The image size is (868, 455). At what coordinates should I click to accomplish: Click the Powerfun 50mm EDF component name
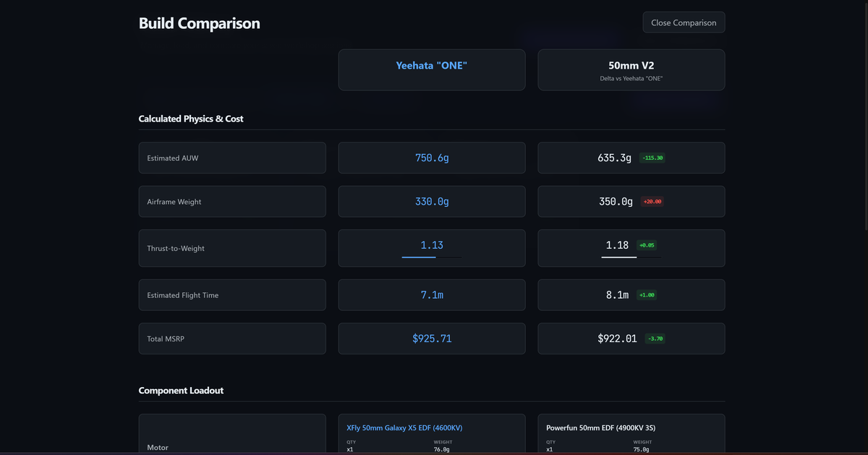(600, 428)
